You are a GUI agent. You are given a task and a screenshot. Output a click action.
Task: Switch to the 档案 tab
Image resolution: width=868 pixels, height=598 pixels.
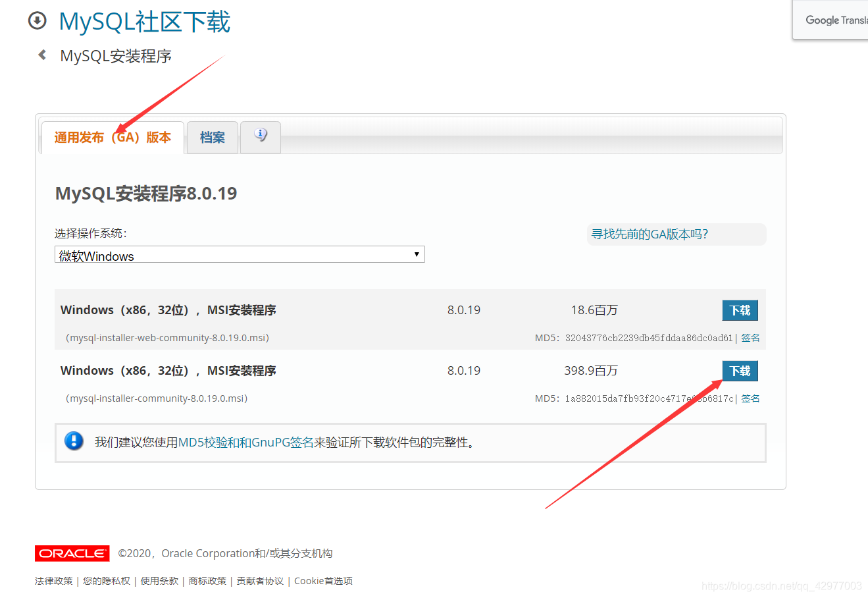[213, 138]
